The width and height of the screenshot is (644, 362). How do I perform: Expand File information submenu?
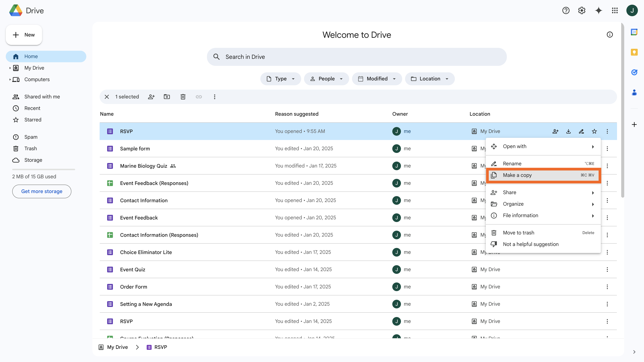click(x=543, y=215)
